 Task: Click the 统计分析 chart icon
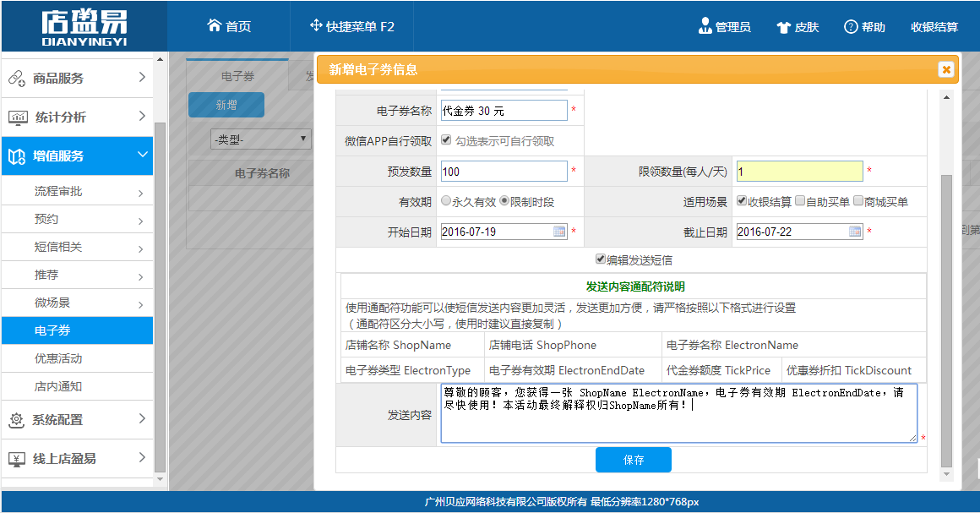tap(18, 117)
